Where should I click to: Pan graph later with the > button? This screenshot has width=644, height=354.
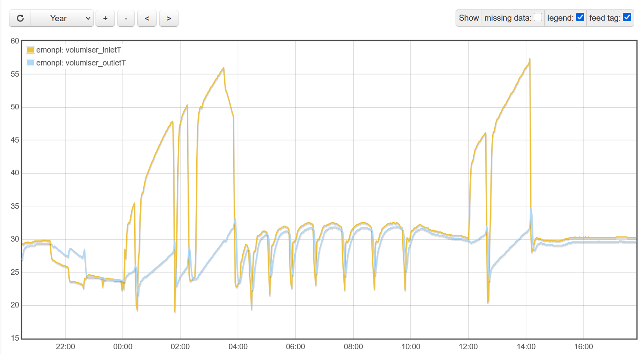tap(169, 19)
